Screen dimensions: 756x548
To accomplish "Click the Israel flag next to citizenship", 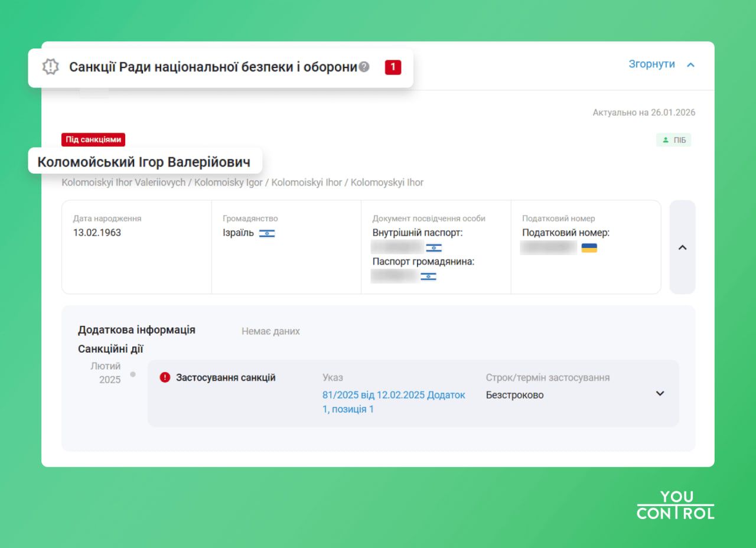I will coord(267,233).
